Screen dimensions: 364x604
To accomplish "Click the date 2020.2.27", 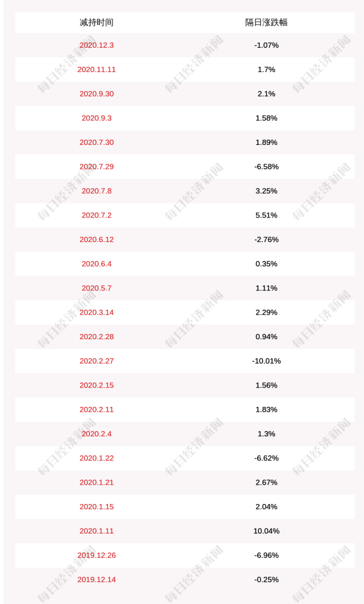I will click(x=97, y=361).
